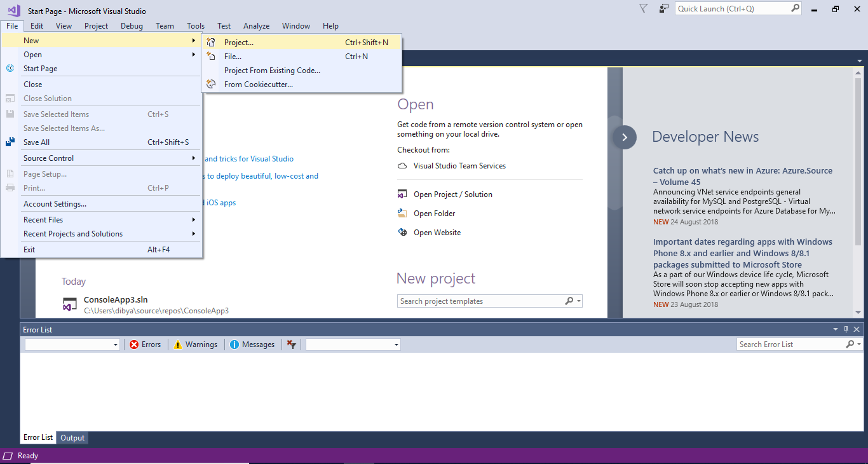Image resolution: width=868 pixels, height=464 pixels.
Task: Open the Error List window position dropdown arrow
Action: pyautogui.click(x=836, y=329)
